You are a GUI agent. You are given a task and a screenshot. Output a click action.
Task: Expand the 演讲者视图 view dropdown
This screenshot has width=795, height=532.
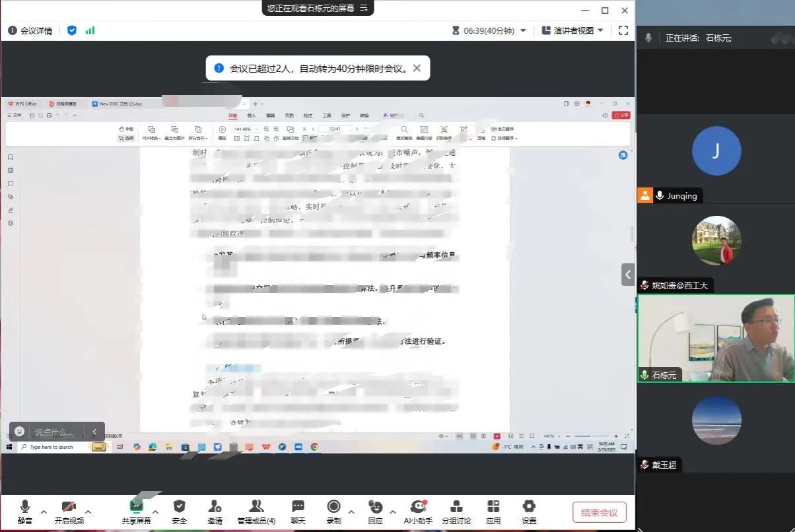pos(600,30)
